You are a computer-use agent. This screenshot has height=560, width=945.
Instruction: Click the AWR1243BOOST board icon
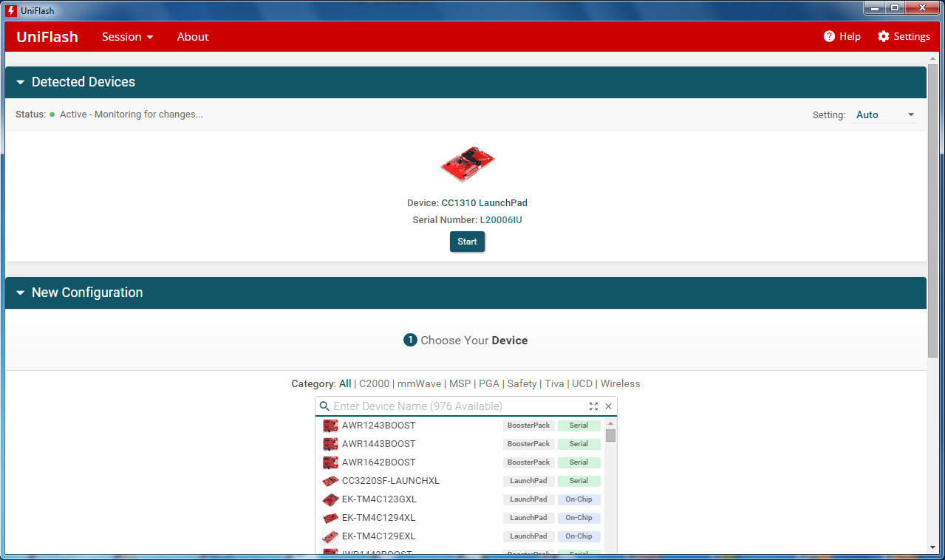(330, 426)
